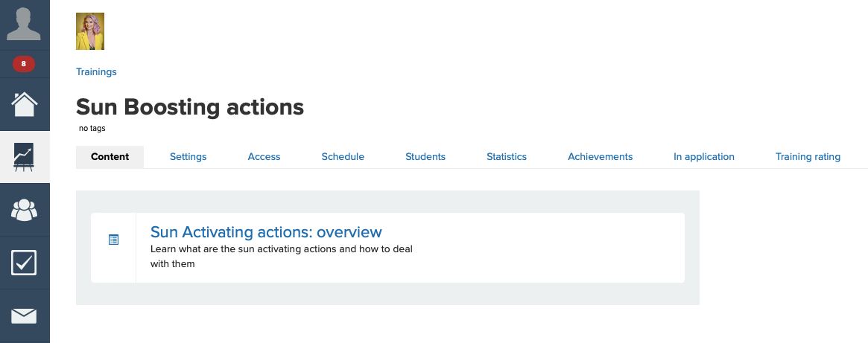Select the Content tab
The height and width of the screenshot is (343, 868).
tap(110, 157)
